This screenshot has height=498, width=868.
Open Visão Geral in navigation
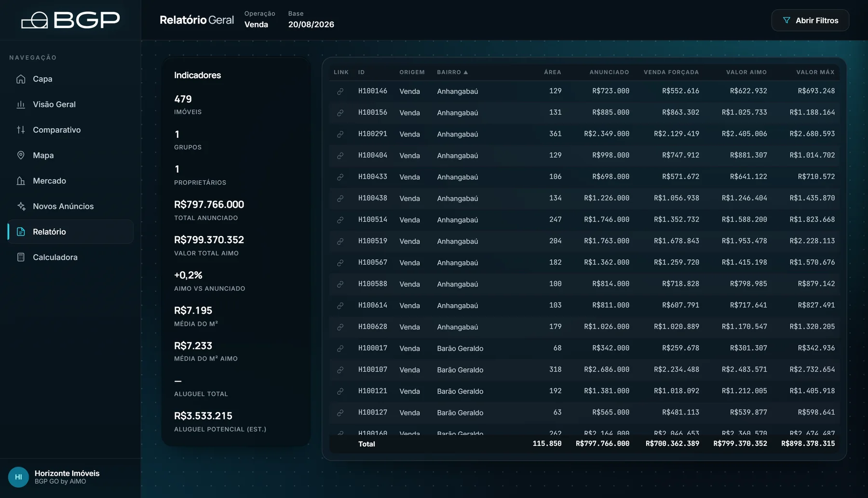coord(70,104)
